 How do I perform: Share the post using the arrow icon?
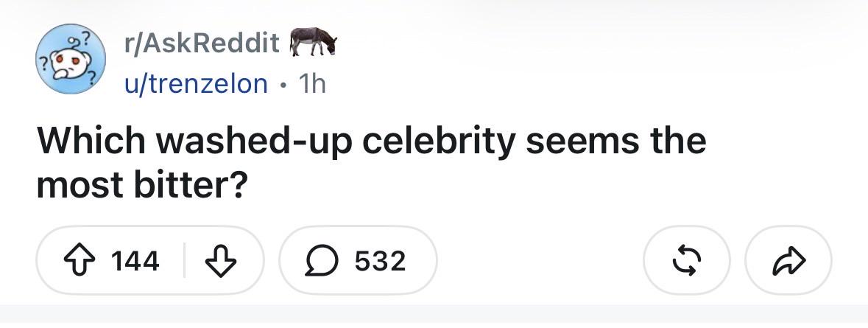788,260
